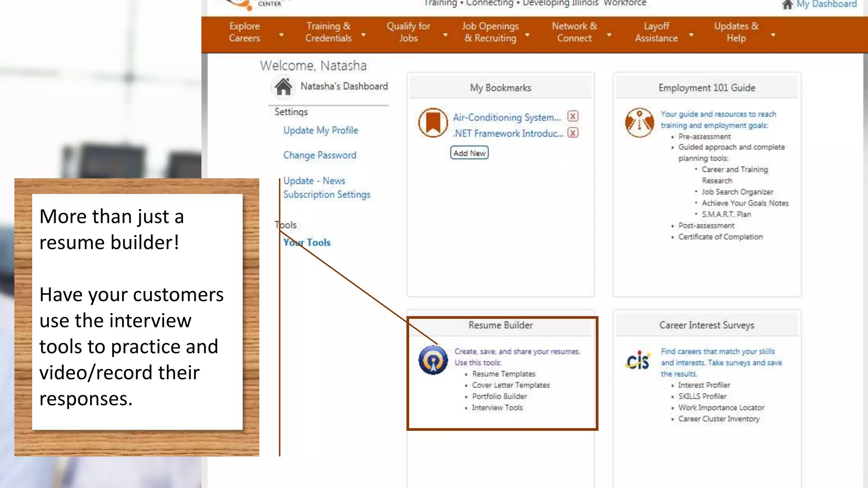Open the Employment 101 Guide road icon
Screen dimensions: 868x488
[639, 122]
